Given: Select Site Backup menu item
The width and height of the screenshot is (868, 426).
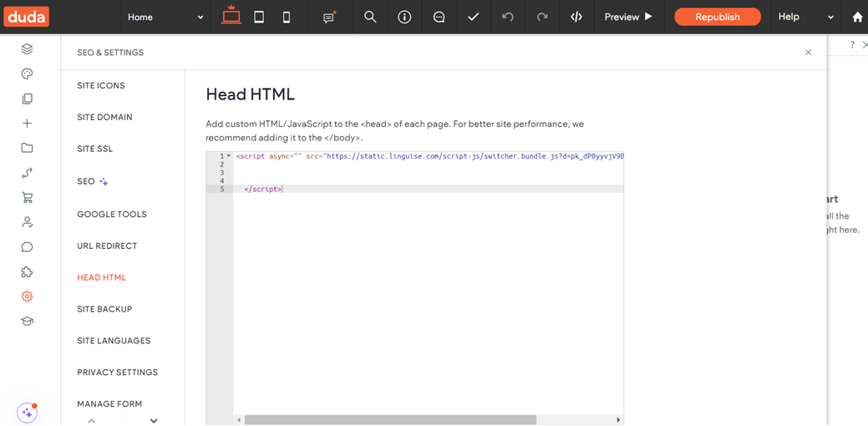Looking at the screenshot, I should pos(104,309).
